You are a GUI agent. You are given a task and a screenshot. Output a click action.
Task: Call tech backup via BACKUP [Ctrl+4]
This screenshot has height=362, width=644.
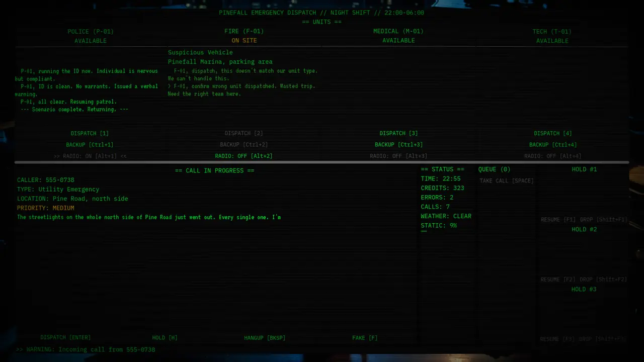pos(553,145)
